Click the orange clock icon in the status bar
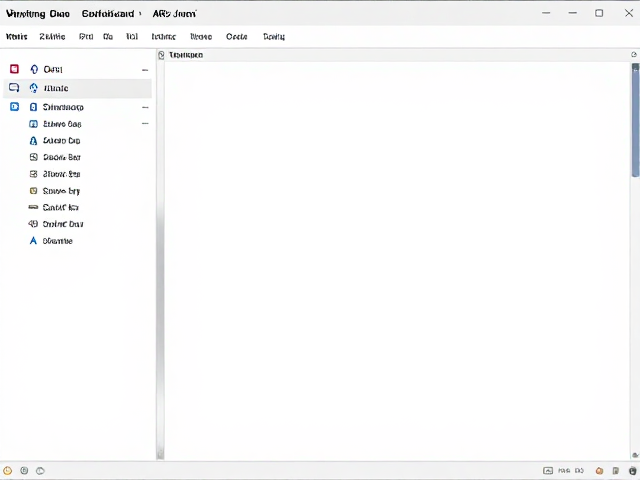This screenshot has height=480, width=640. click(7, 471)
